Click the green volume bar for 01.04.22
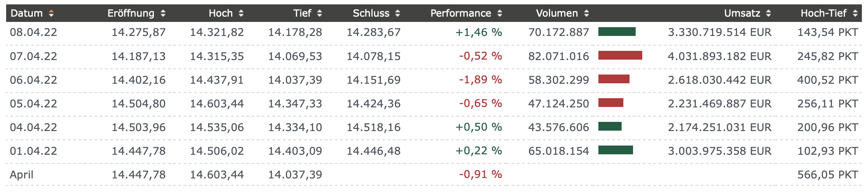 tap(615, 150)
